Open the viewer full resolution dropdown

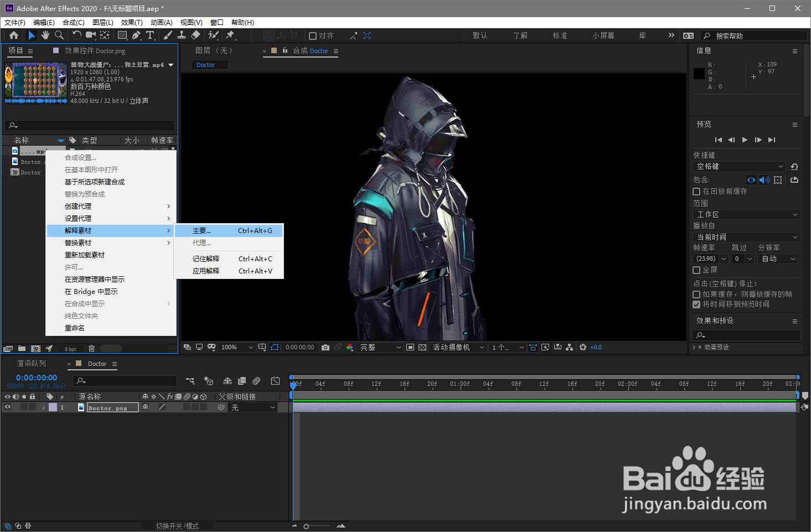[x=380, y=347]
